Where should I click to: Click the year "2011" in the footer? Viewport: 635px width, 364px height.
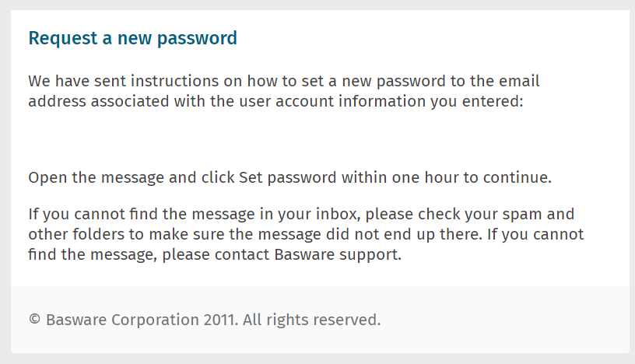point(222,319)
